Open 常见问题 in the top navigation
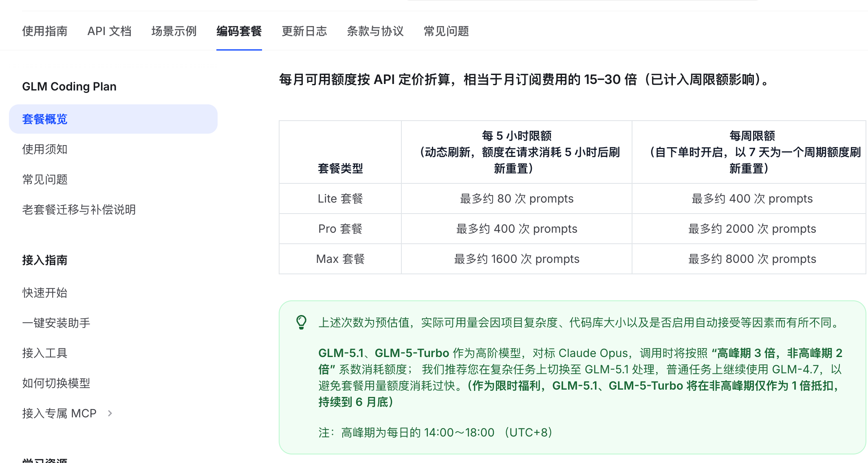The height and width of the screenshot is (463, 868). pyautogui.click(x=446, y=31)
